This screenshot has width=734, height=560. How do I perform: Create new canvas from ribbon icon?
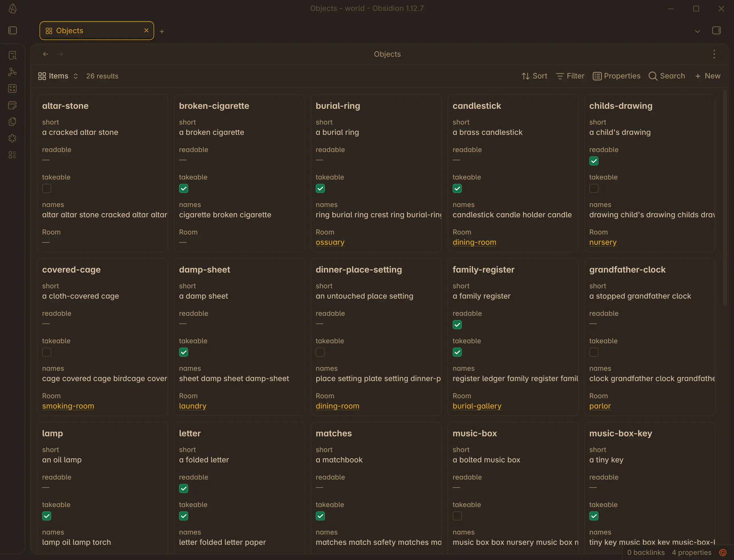pos(13,89)
